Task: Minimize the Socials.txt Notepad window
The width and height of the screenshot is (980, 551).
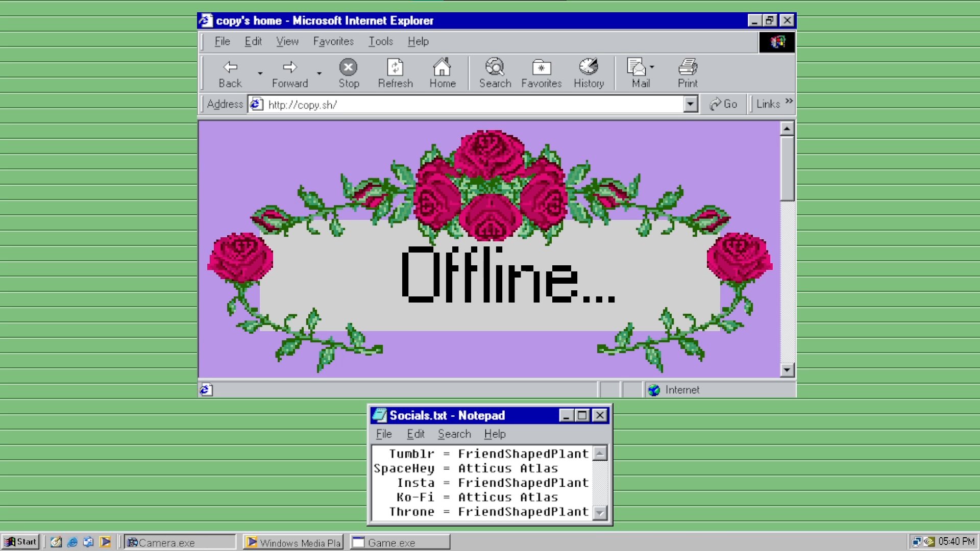Action: [x=566, y=415]
